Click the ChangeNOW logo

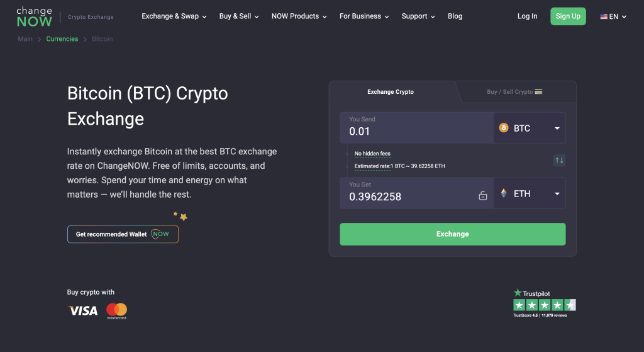(x=35, y=17)
